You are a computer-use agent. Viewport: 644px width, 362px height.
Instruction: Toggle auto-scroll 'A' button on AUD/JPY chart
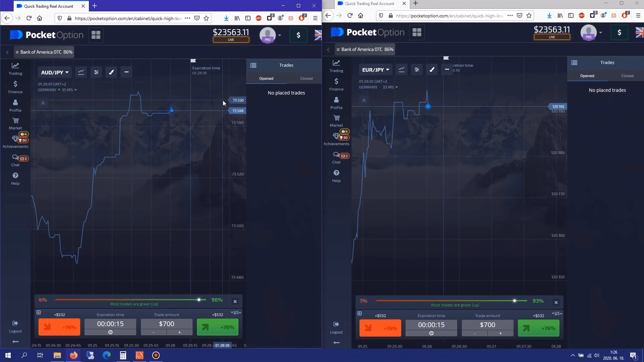pos(43,103)
